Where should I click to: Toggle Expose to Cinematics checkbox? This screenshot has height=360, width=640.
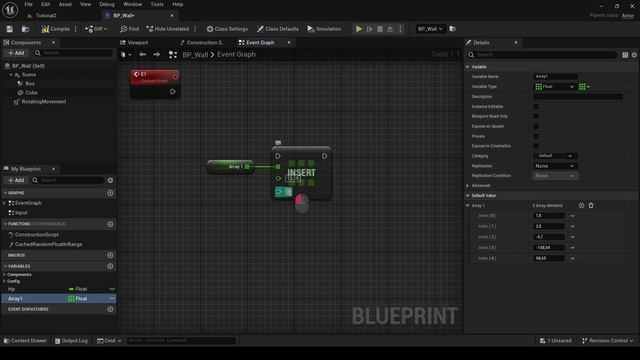click(x=536, y=146)
